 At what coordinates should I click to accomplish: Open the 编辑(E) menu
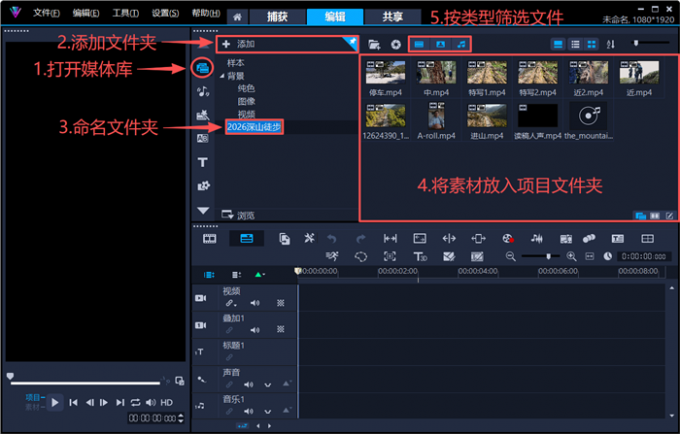pyautogui.click(x=86, y=13)
